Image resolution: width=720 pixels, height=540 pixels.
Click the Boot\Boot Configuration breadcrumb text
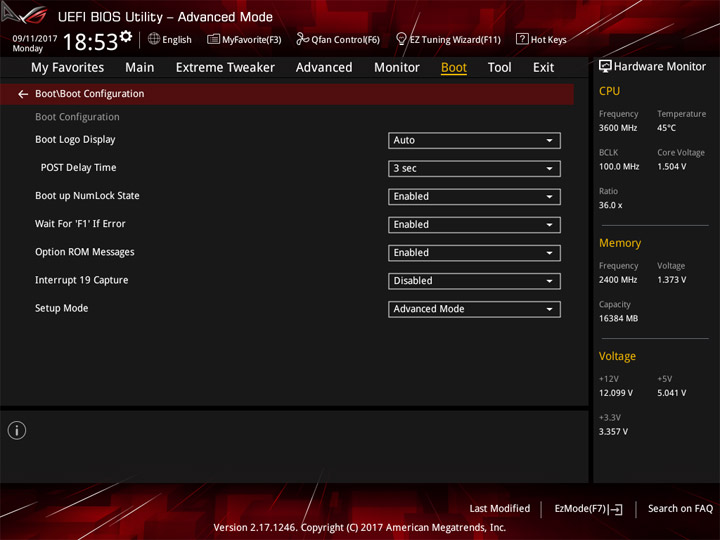pos(90,94)
